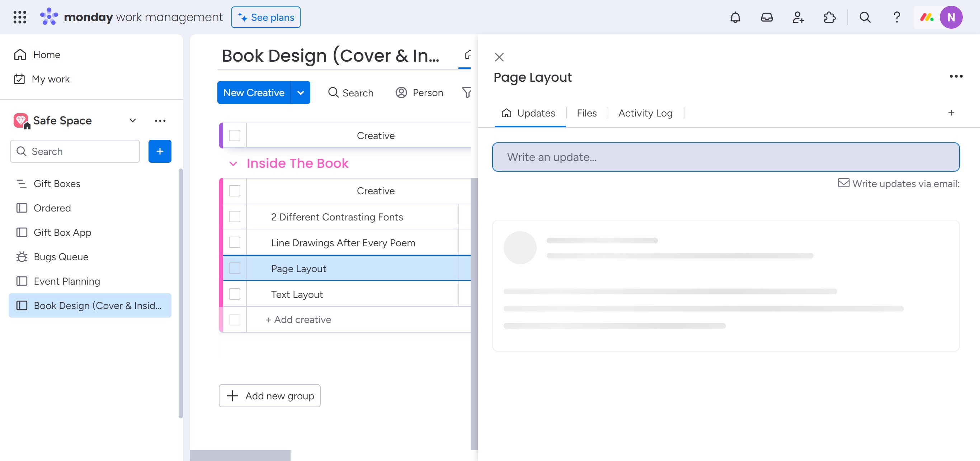
Task: Click the global search magnifier icon
Action: (865, 17)
